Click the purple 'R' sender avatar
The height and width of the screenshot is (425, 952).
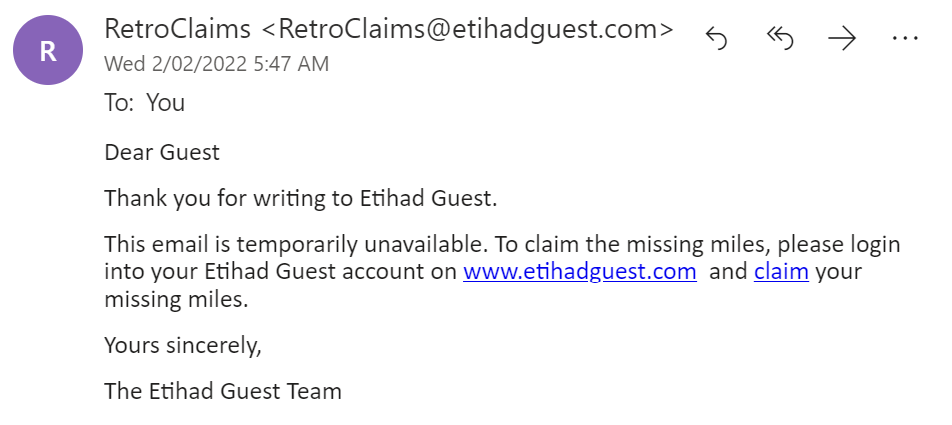(48, 51)
